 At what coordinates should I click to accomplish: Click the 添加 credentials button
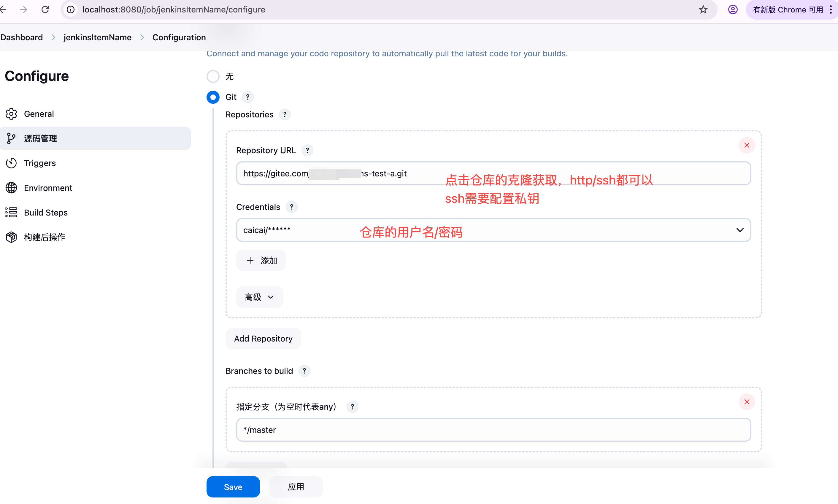tap(261, 261)
